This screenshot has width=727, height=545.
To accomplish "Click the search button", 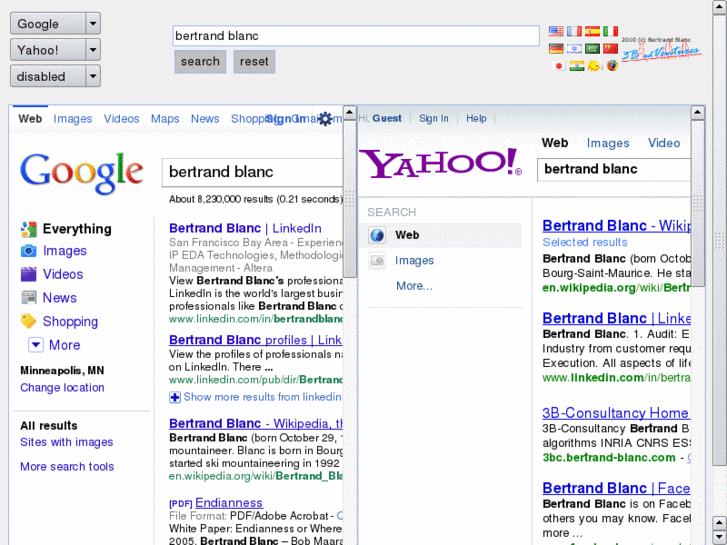I will coord(200,62).
